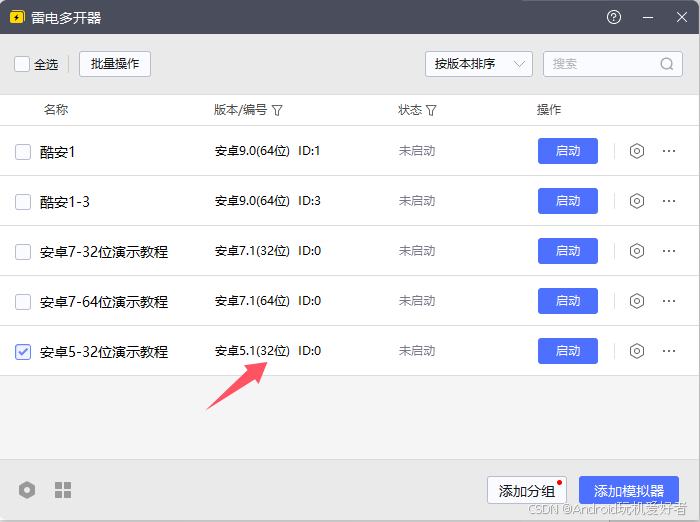Click 未启动 status of 安卓7-64位演示教程
Screen dimensions: 700x522
point(417,301)
